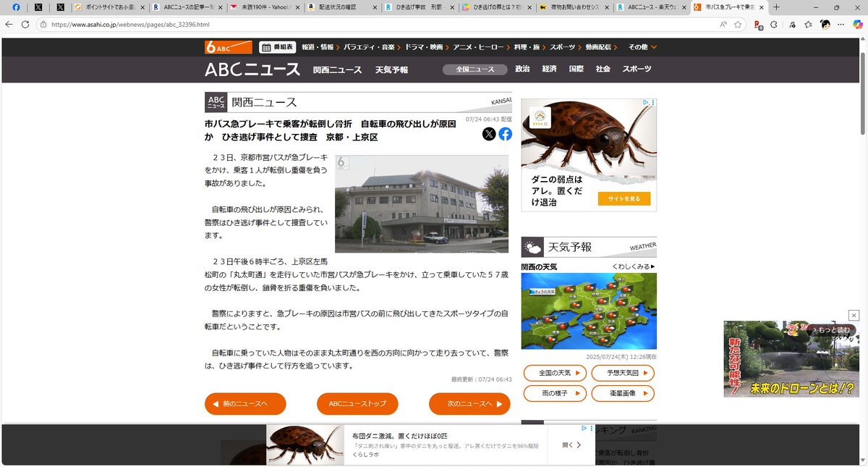Open くわしくみる weather details link
The height and width of the screenshot is (467, 868).
point(634,266)
